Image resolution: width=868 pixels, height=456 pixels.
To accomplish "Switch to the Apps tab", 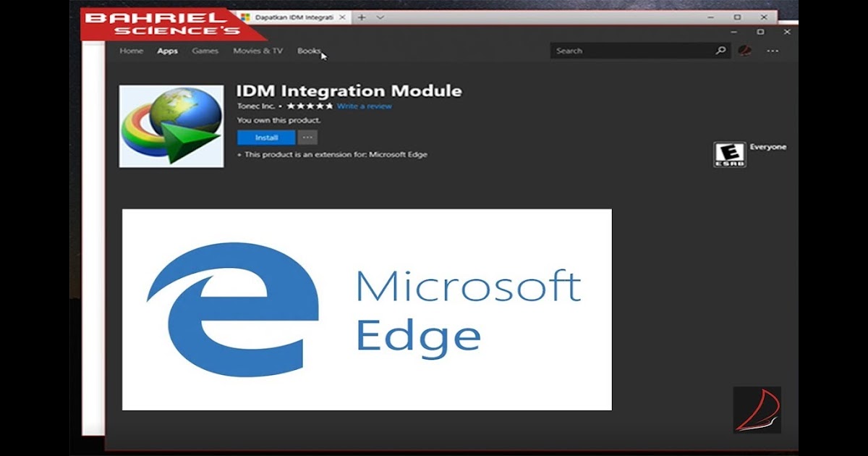I will [167, 51].
